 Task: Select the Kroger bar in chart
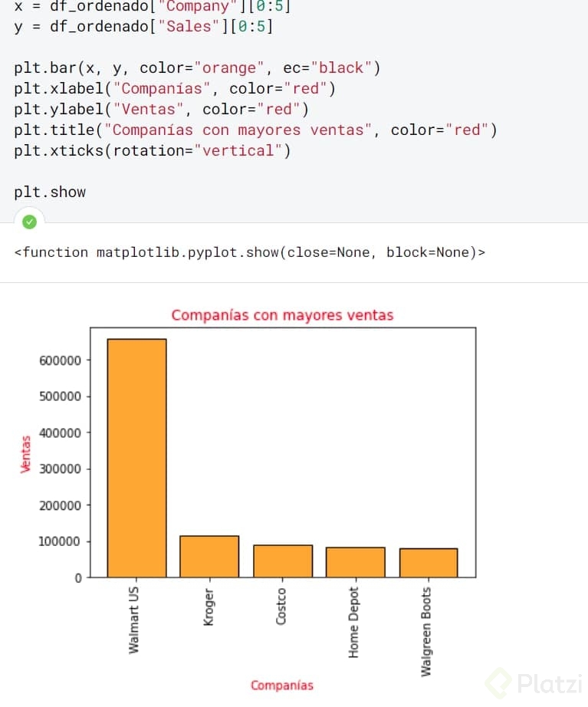[x=209, y=556]
